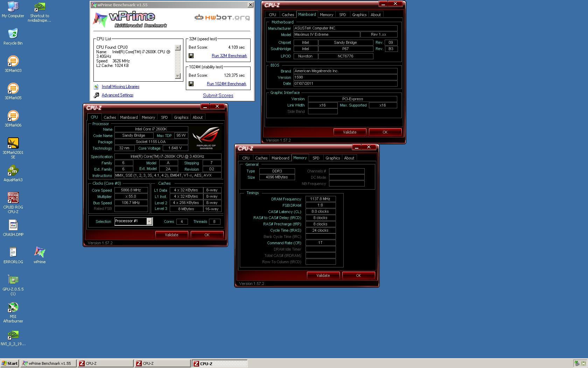Screen dimensions: 588x368
Task: Click OK in Memory window
Action: tap(358, 275)
